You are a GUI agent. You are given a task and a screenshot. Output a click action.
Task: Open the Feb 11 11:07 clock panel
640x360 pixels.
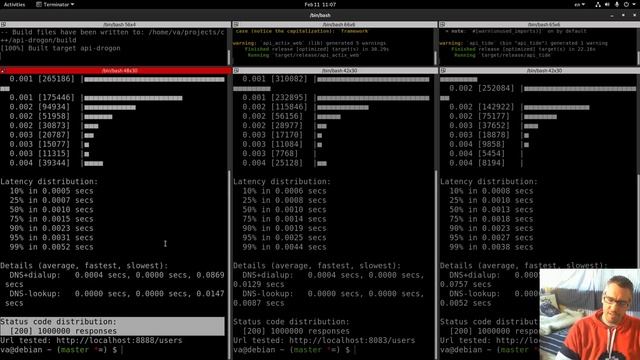point(320,4)
